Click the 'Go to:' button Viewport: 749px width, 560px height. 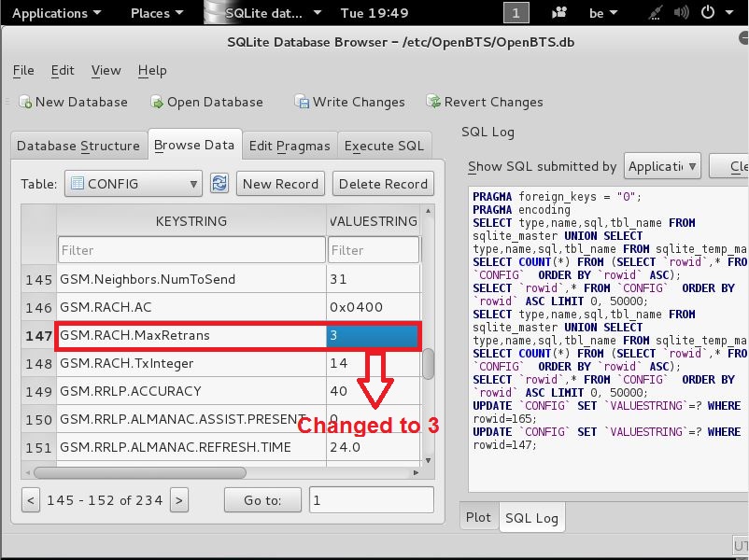point(262,500)
